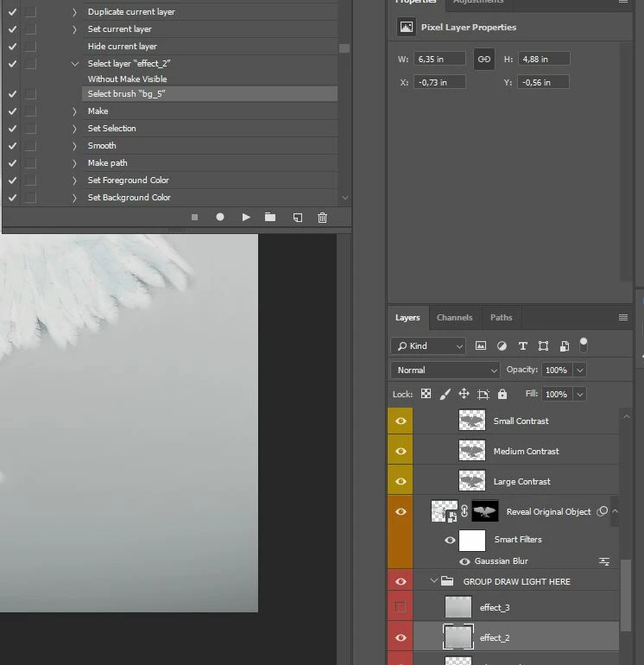
Task: Hide the effect_2 layer
Action: coord(401,638)
